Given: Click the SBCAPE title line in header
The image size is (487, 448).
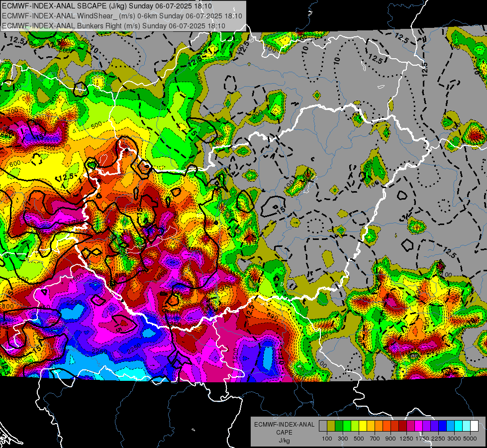Looking at the screenshot, I should 107,6.
